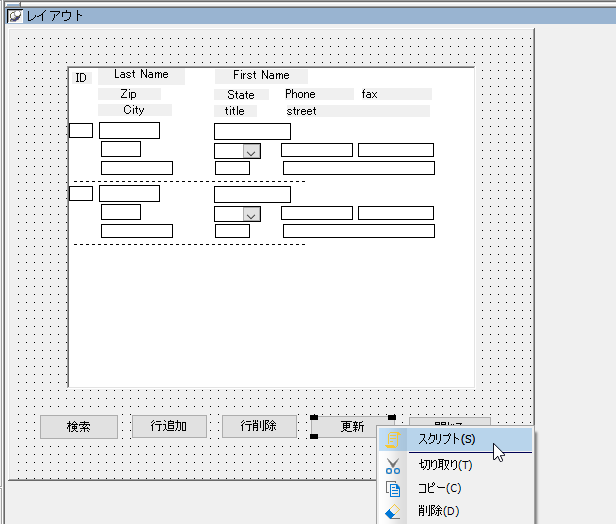Click the scissors Cut icon

click(x=393, y=465)
